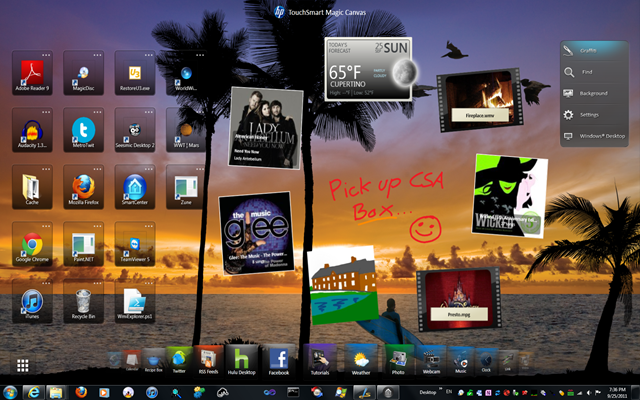Open Tutorials in the dock
This screenshot has height=400, width=640.
tap(320, 360)
